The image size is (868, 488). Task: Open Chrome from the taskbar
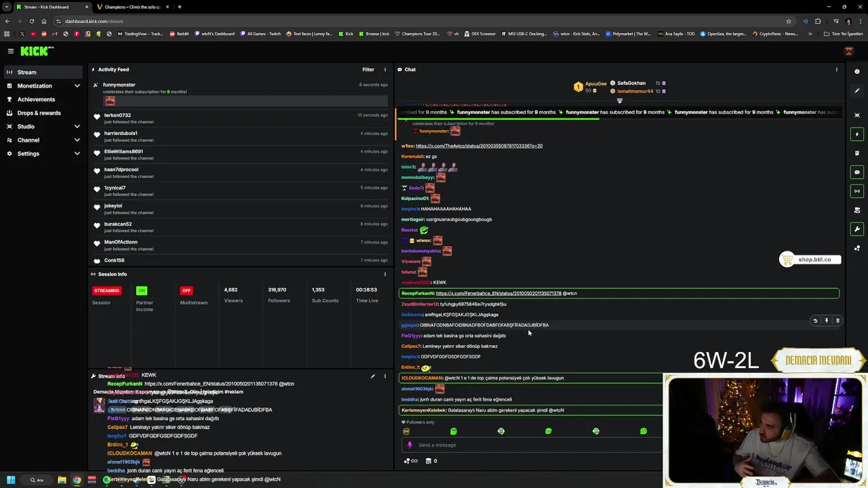(77, 480)
